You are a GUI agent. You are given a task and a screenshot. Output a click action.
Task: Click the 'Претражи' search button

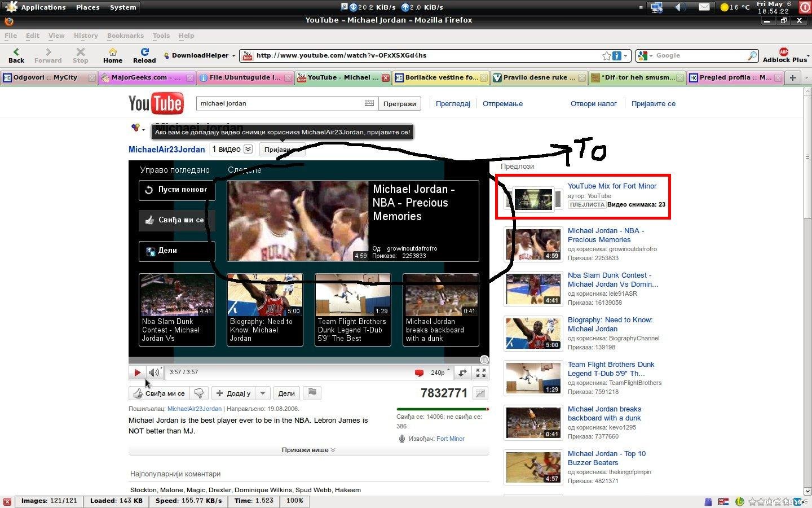(399, 104)
